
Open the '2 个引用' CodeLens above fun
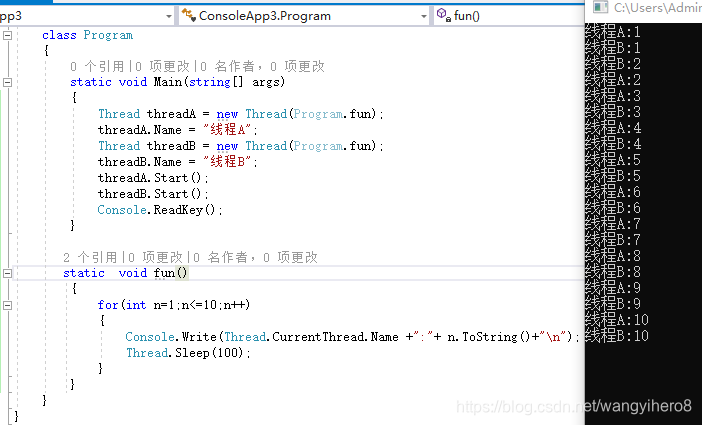pos(90,258)
